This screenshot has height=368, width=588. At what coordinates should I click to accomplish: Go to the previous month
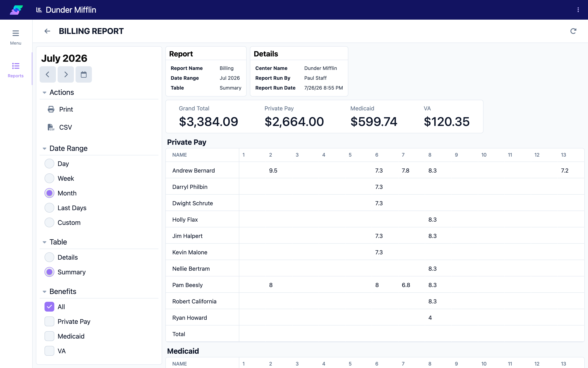pyautogui.click(x=48, y=74)
